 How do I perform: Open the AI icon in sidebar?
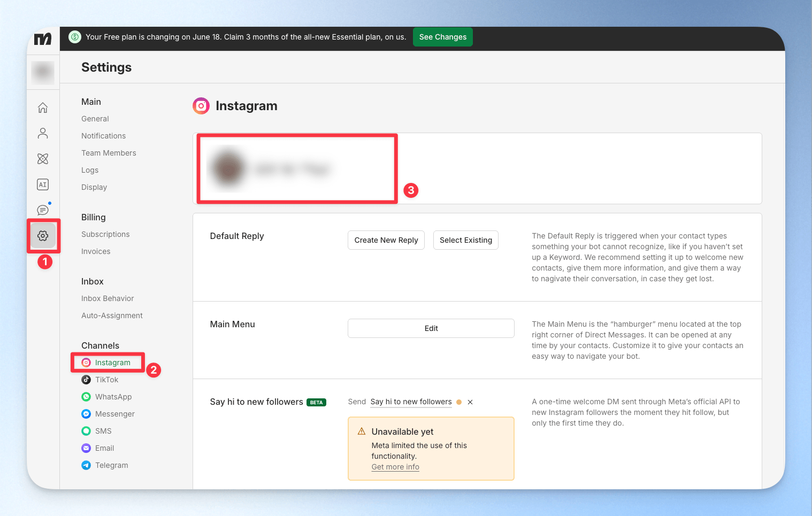[x=43, y=184]
